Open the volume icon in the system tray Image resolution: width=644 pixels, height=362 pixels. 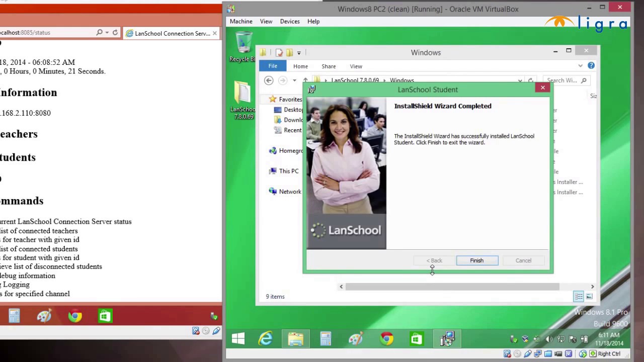548,338
